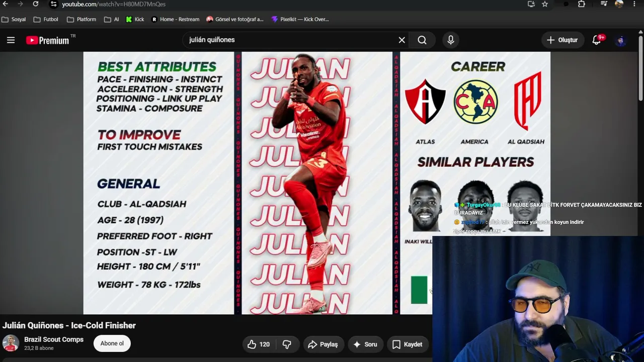Open YouTube notifications bell

coord(597,40)
